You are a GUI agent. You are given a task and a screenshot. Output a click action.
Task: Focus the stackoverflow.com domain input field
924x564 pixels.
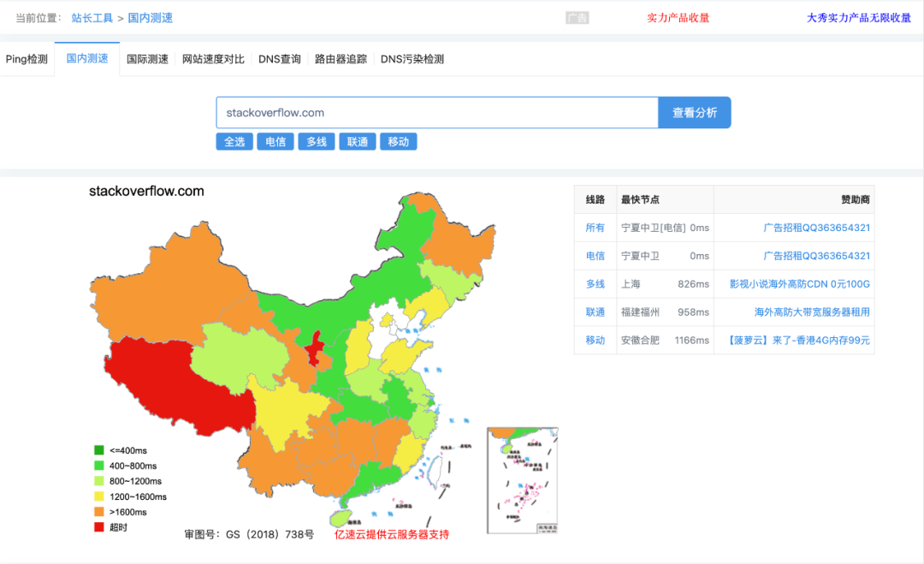[437, 113]
